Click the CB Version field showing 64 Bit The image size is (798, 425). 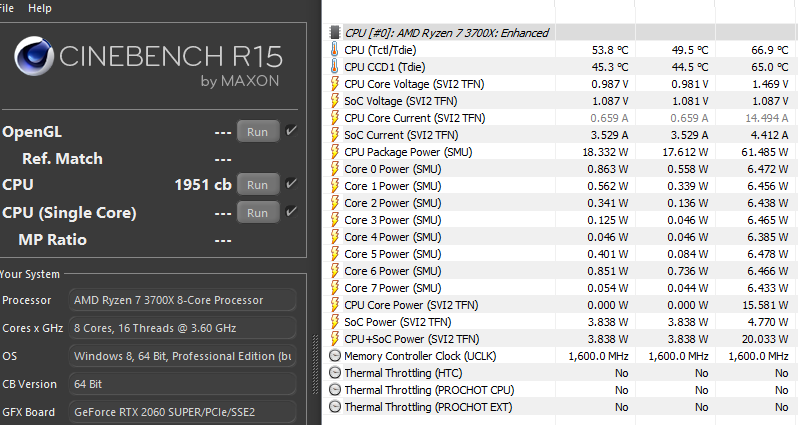click(182, 384)
